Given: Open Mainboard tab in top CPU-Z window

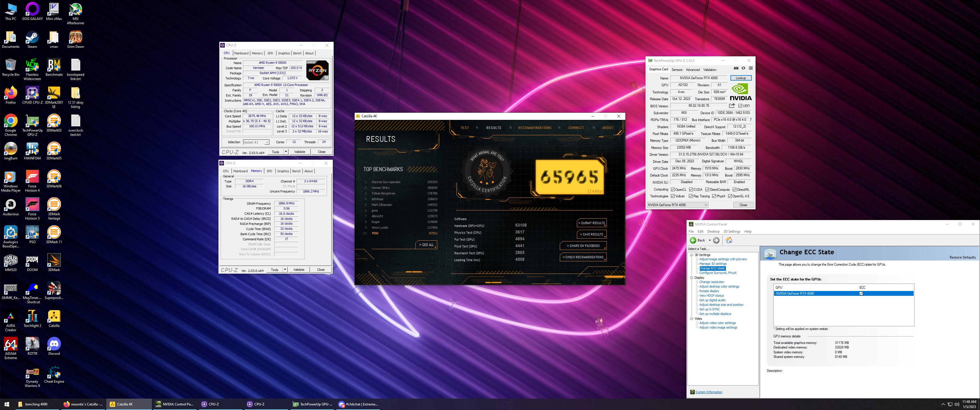Looking at the screenshot, I should click(x=241, y=53).
